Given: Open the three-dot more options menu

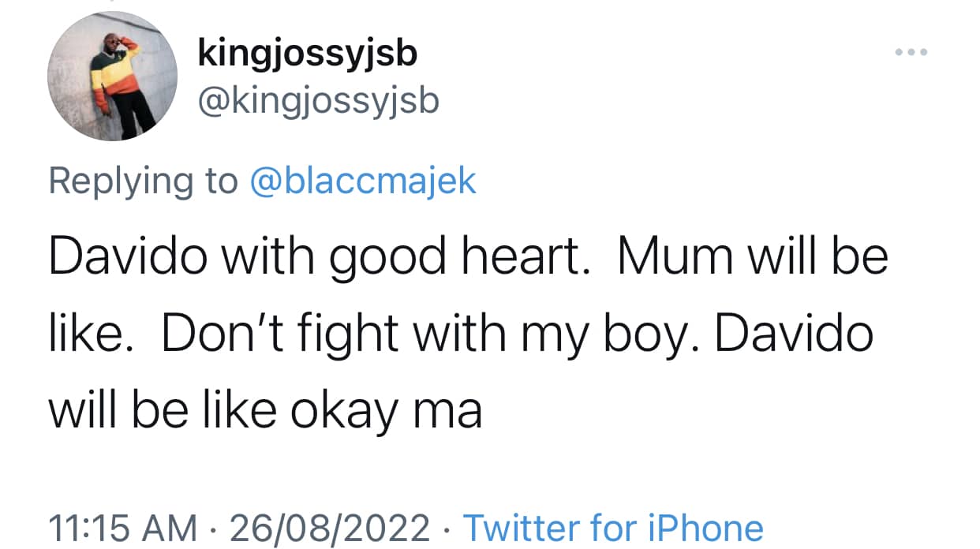Looking at the screenshot, I should click(x=911, y=53).
